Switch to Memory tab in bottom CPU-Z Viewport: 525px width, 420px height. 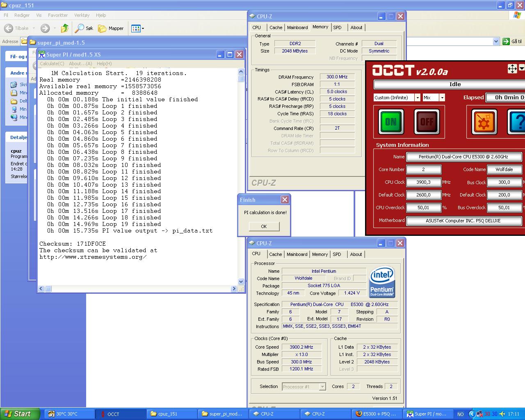click(x=320, y=254)
